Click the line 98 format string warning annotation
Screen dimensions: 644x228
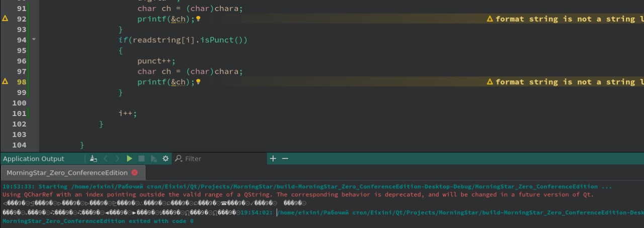[x=565, y=82]
